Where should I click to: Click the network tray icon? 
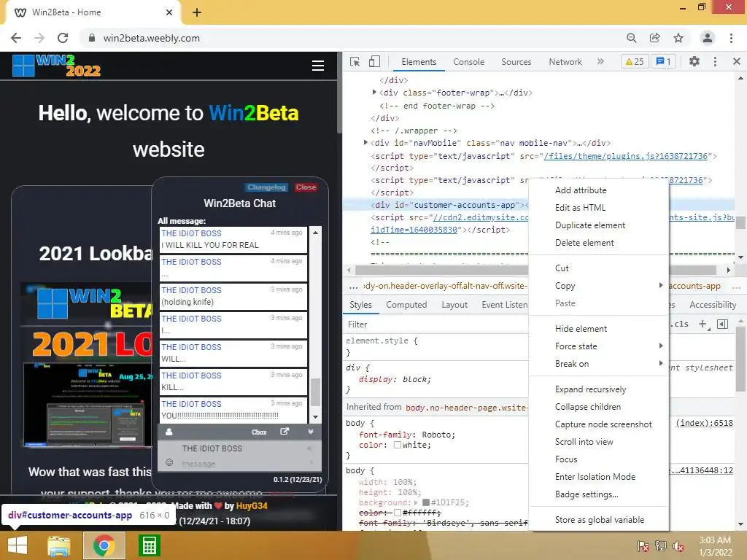pyautogui.click(x=661, y=546)
